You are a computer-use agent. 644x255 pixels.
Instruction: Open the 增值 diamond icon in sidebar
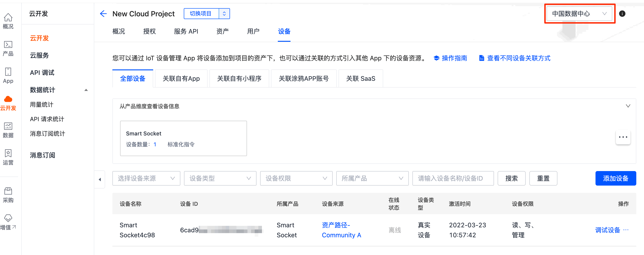click(8, 218)
